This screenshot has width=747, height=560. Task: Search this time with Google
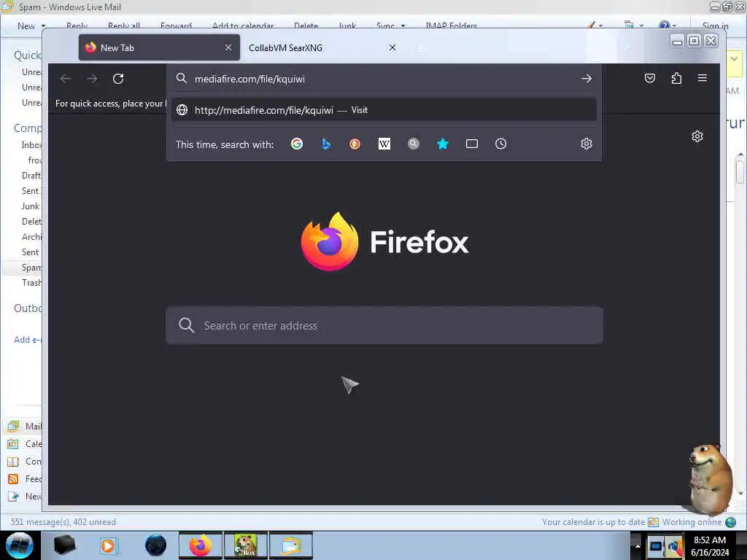point(297,144)
